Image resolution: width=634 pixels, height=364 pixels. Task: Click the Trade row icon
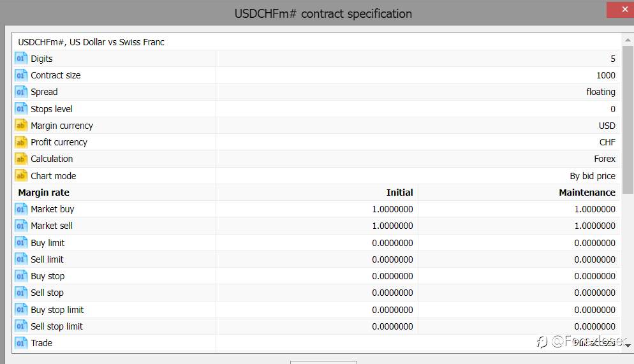(21, 343)
